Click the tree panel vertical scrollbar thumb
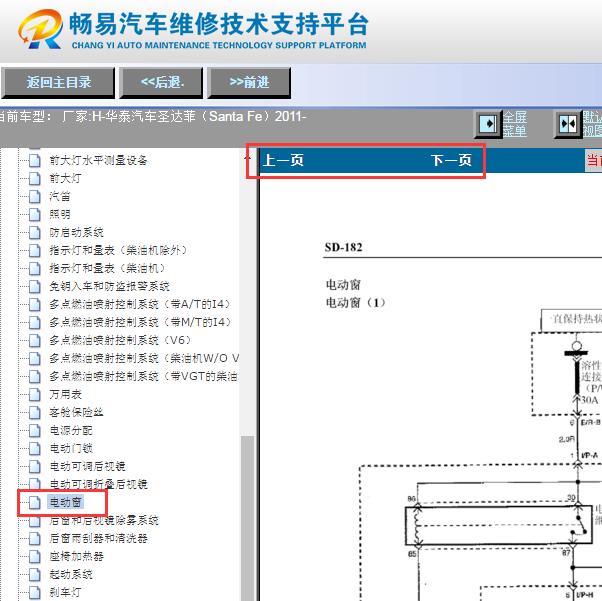This screenshot has height=601, width=602. (x=248, y=518)
